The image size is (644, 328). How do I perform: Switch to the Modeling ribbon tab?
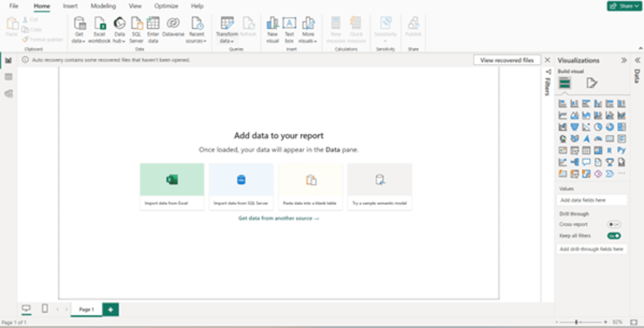point(103,6)
